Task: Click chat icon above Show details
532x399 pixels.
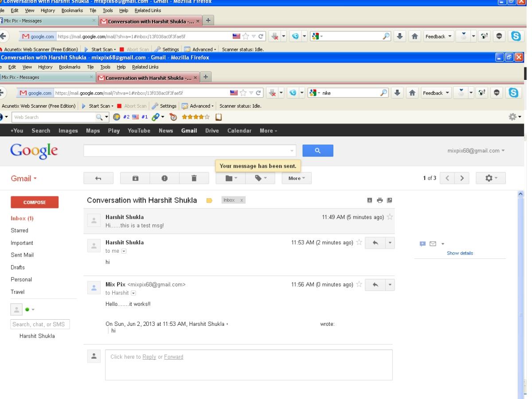Action: (422, 244)
